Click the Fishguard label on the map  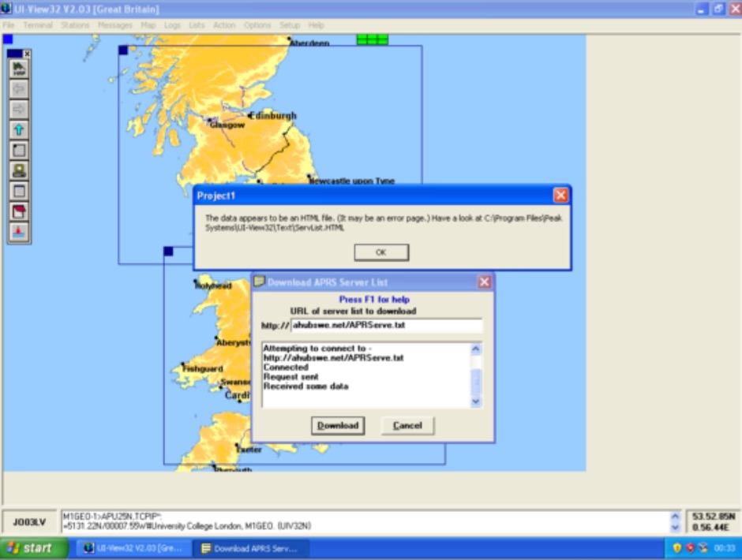point(203,368)
